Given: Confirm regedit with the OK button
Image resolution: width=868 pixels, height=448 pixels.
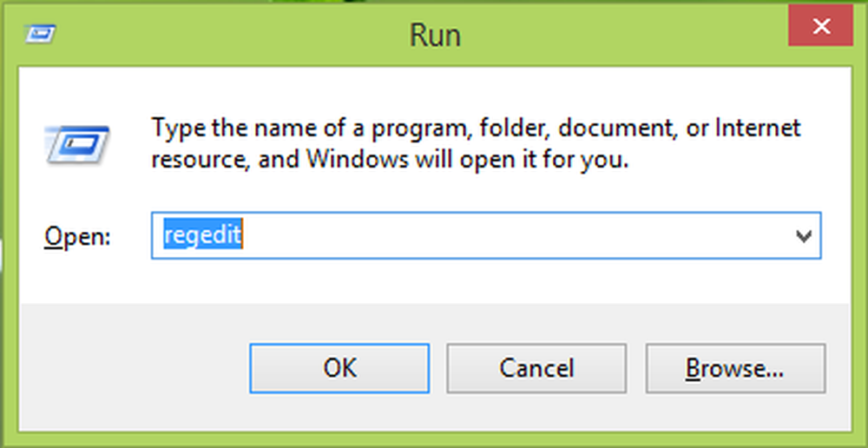Looking at the screenshot, I should (339, 368).
